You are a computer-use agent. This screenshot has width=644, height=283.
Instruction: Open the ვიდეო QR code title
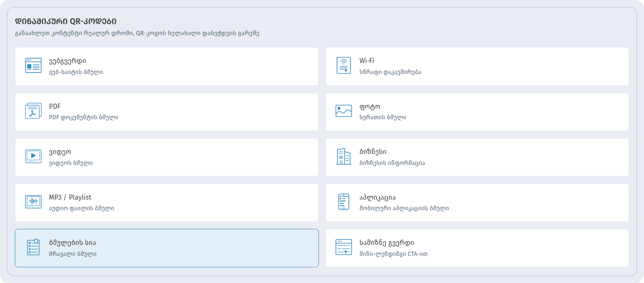point(60,152)
